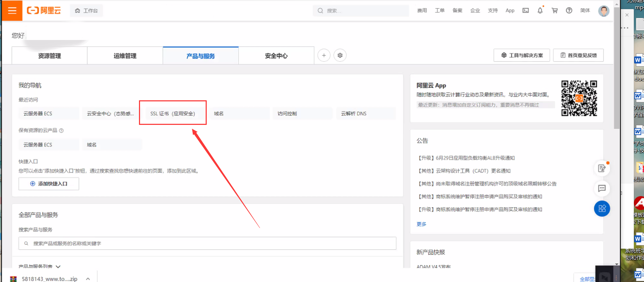
Task: Open the 工作台 workbench button
Action: tap(86, 11)
